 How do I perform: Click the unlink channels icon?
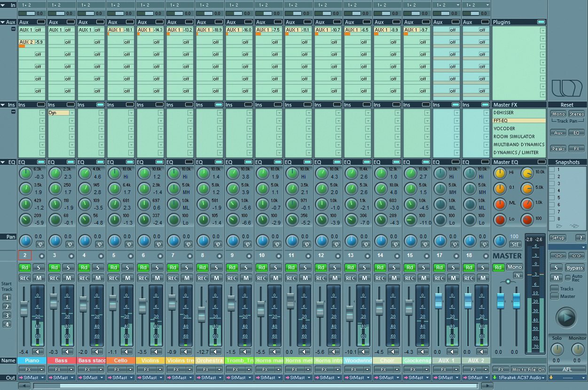(x=575, y=255)
